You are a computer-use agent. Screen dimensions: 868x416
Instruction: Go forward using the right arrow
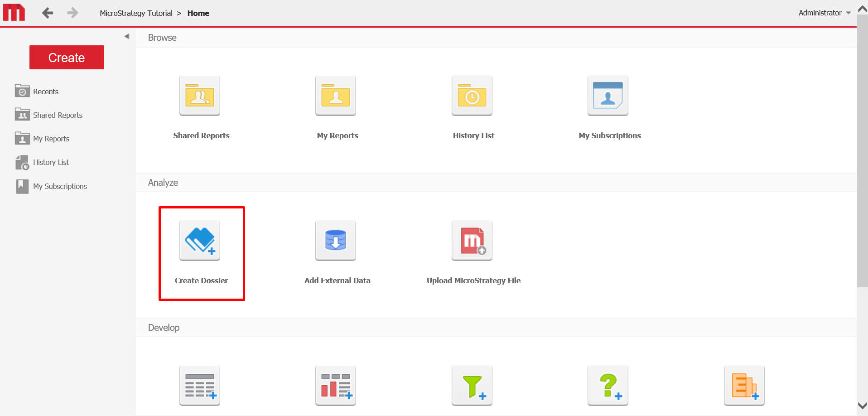tap(72, 13)
